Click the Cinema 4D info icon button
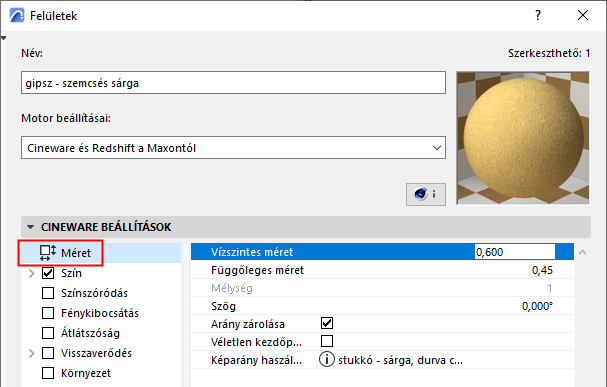 [x=426, y=194]
